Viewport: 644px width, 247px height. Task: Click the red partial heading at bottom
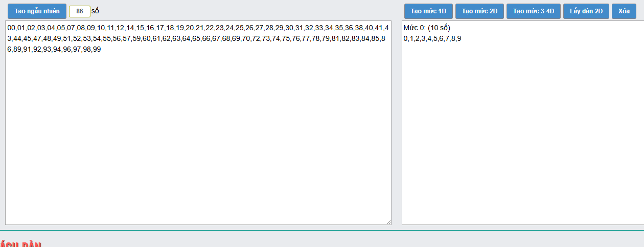coord(20,244)
